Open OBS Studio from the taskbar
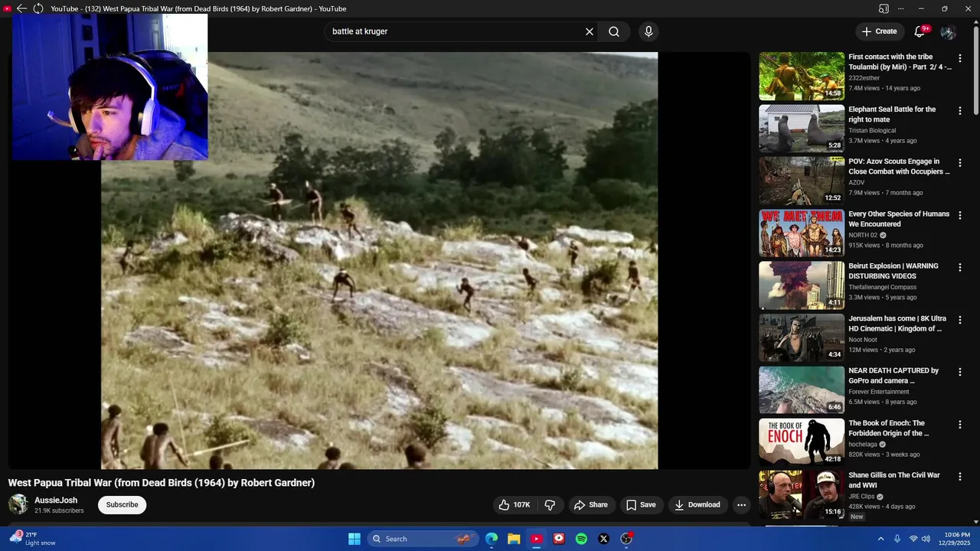Screen dimensions: 980x551 pyautogui.click(x=626, y=539)
